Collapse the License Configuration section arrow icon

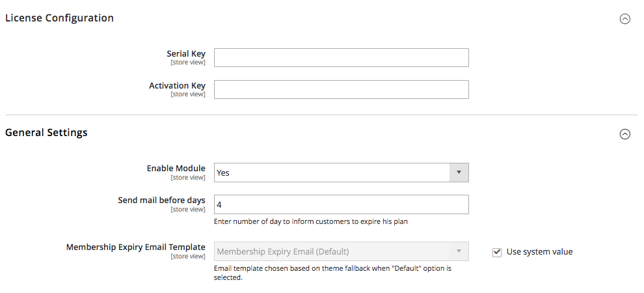coord(624,19)
